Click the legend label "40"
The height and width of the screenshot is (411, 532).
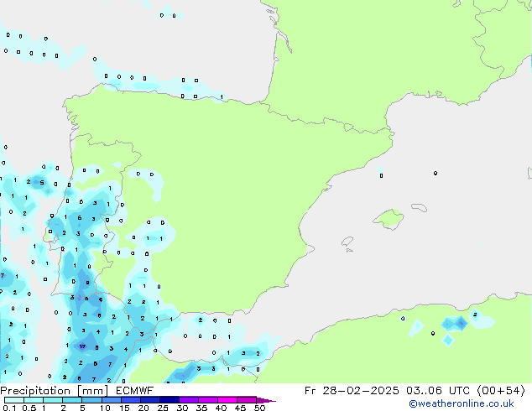click(x=221, y=408)
